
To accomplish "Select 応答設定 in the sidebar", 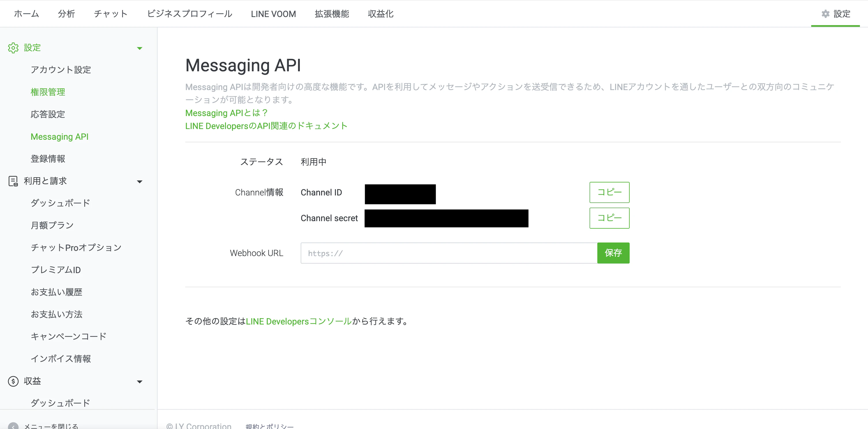I will point(48,114).
